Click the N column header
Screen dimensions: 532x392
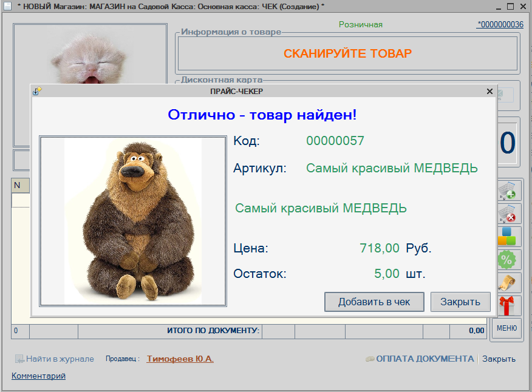pyautogui.click(x=21, y=185)
